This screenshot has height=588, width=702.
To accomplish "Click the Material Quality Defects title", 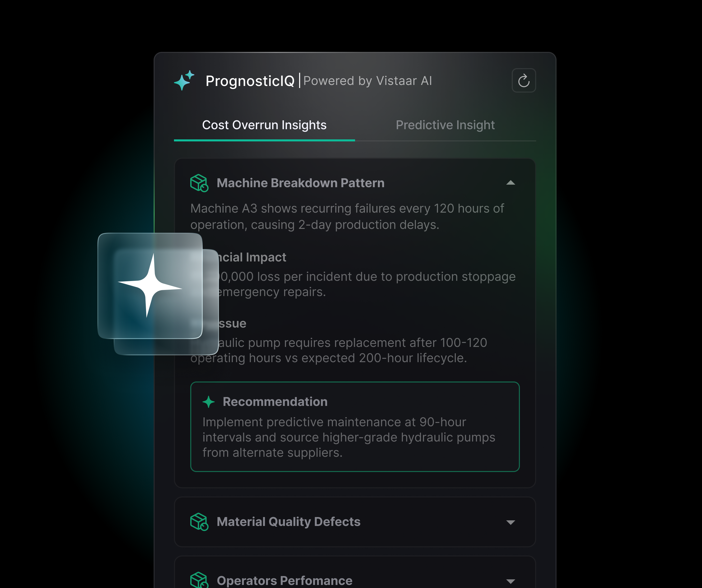I will point(288,522).
